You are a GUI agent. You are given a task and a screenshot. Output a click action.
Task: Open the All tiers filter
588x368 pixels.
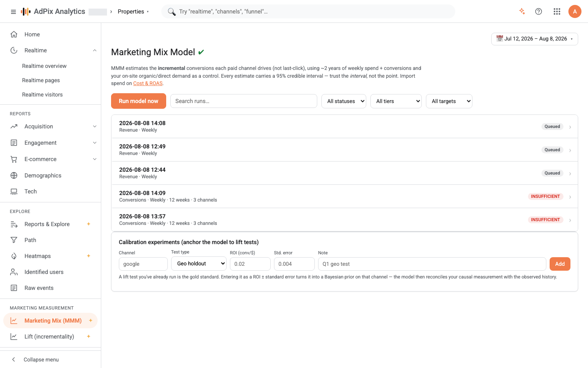pos(396,101)
